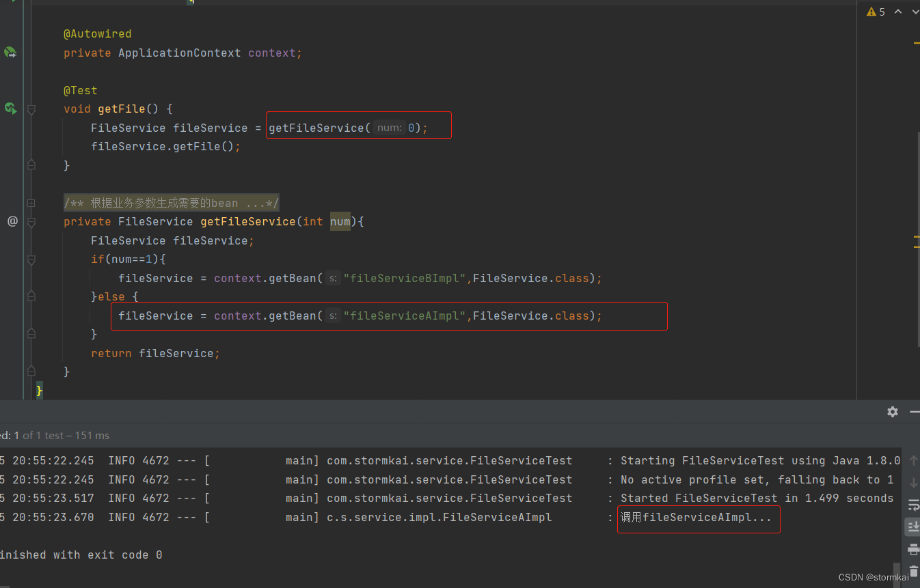This screenshot has height=588, width=920.
Task: Click the @Autowired annotation
Action: [97, 33]
